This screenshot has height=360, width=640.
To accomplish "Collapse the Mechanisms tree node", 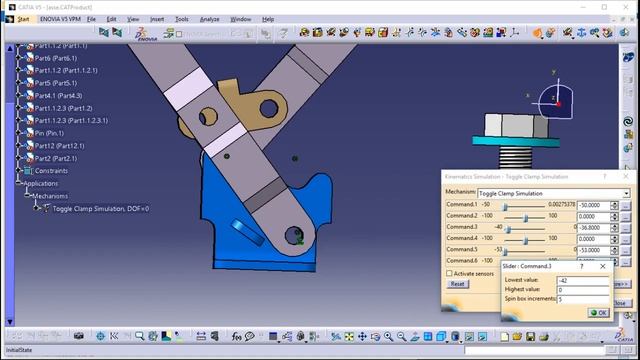I will [x=27, y=196].
